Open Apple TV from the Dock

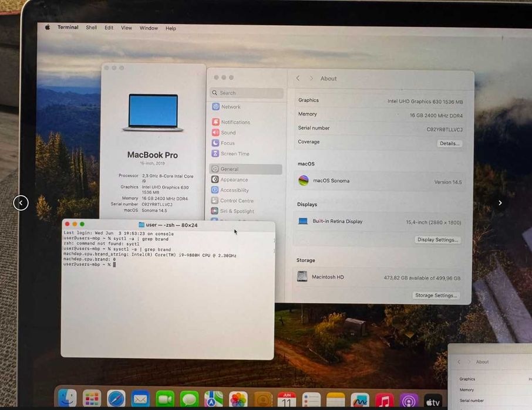click(x=433, y=402)
